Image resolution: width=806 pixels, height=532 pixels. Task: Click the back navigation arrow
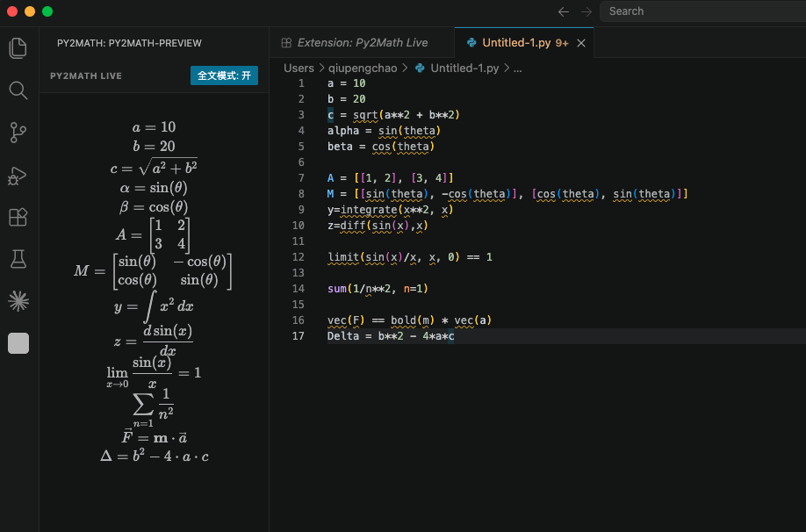click(x=563, y=11)
